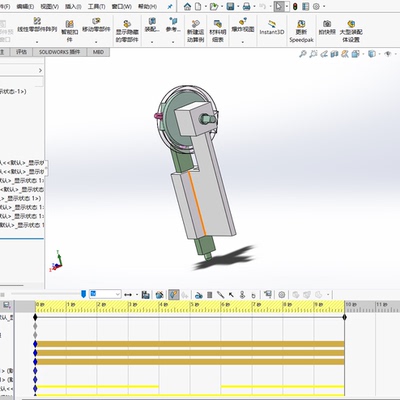Expand the dropdown arrow under 线性零部件阵列

click(37, 42)
